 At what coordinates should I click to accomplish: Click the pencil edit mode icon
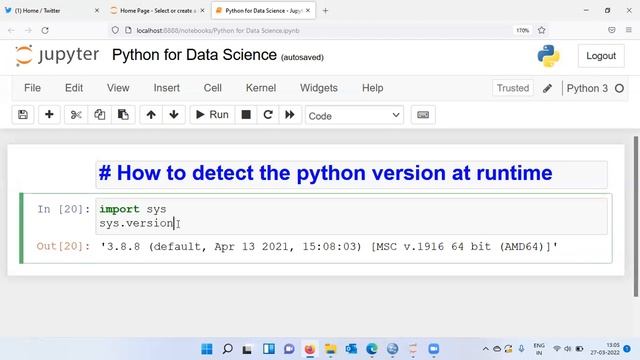547,88
